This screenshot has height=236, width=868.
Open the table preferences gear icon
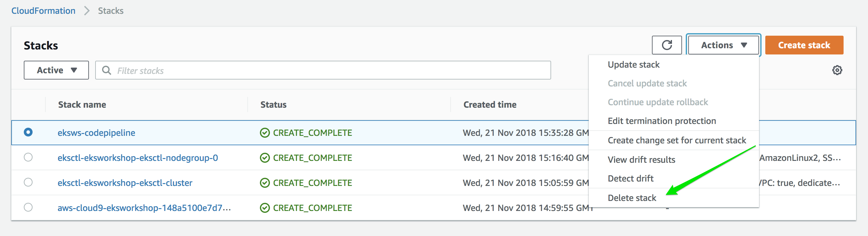tap(838, 70)
